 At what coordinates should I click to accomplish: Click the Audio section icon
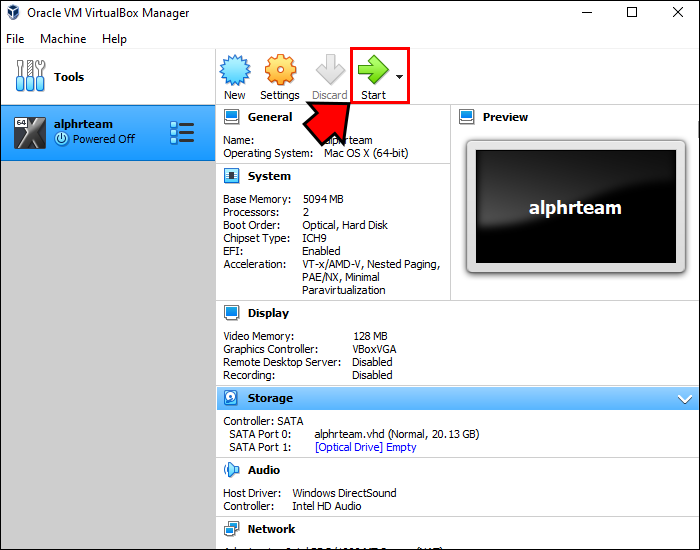tap(231, 470)
